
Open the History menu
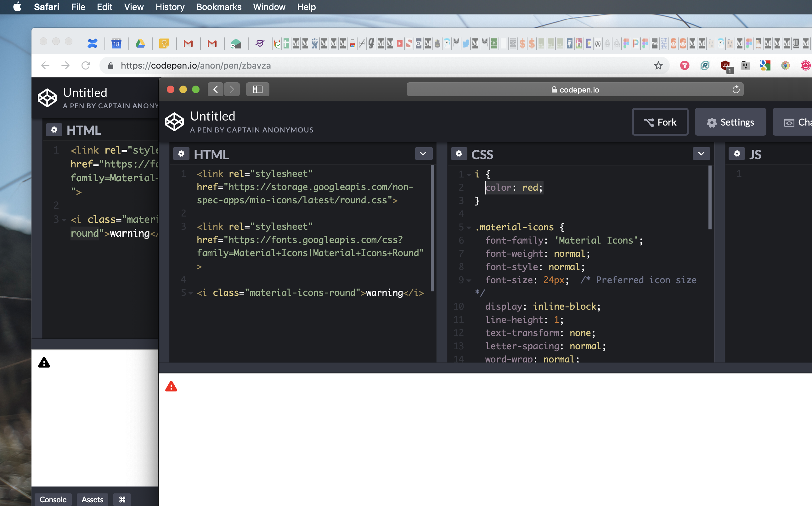(x=170, y=7)
